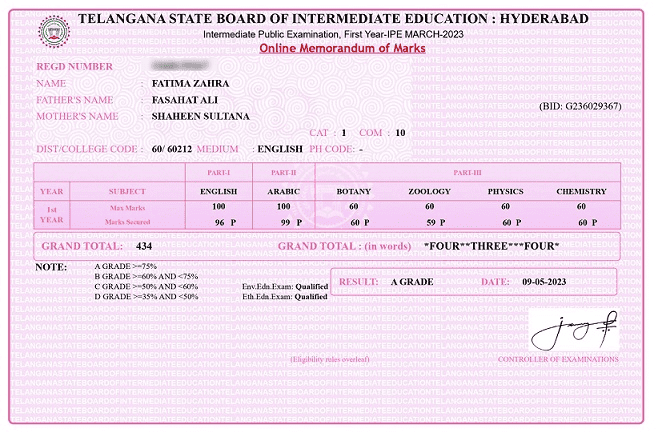
Task: Click the grand total in words text
Action: pyautogui.click(x=491, y=246)
